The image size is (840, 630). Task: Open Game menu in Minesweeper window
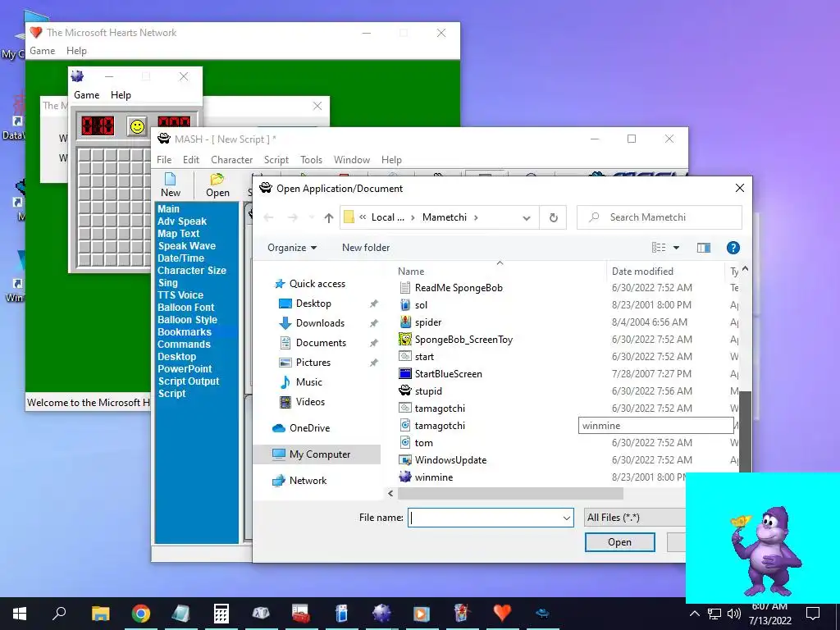[86, 95]
